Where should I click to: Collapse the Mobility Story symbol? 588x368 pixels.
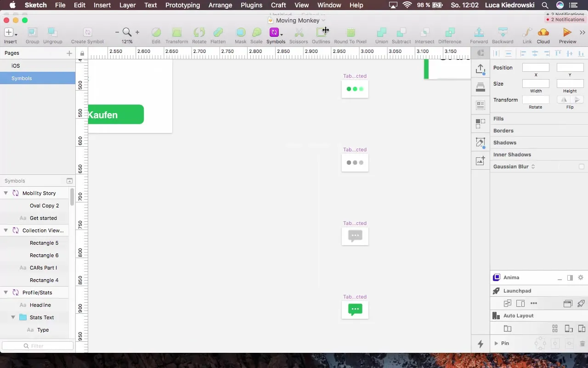tap(6, 193)
